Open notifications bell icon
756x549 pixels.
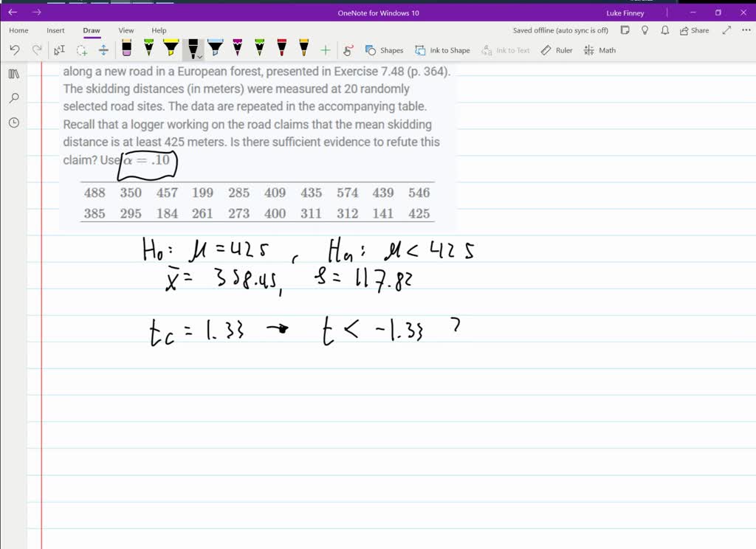click(x=665, y=30)
